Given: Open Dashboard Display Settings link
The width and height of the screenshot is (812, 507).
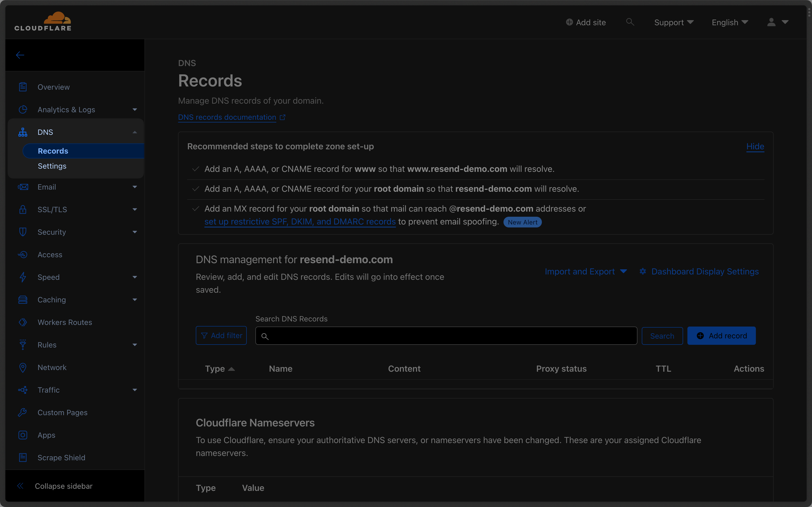Looking at the screenshot, I should click(x=705, y=271).
